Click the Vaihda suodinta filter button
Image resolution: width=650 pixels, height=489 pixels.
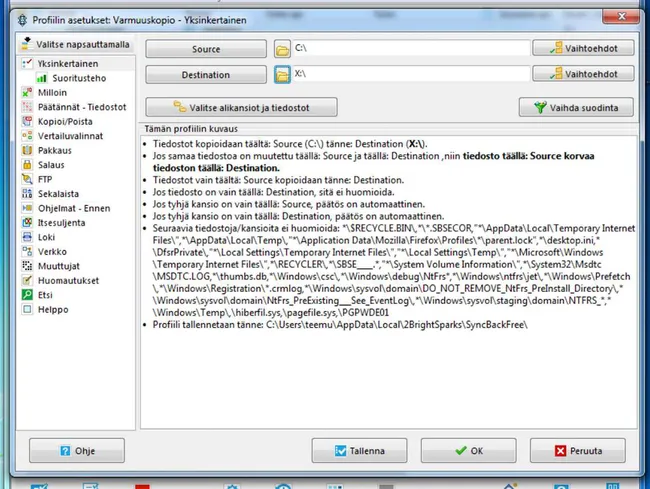[576, 107]
